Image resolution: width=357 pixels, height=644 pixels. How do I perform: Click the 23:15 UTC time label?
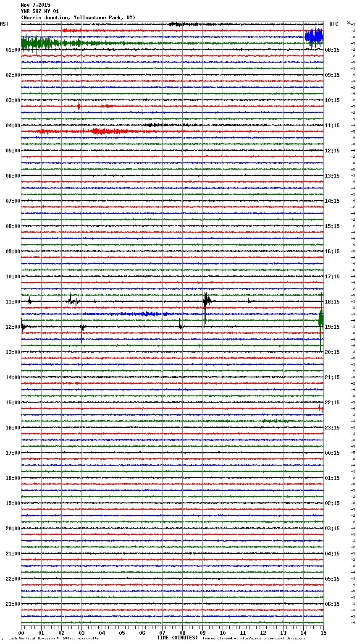pos(332,428)
